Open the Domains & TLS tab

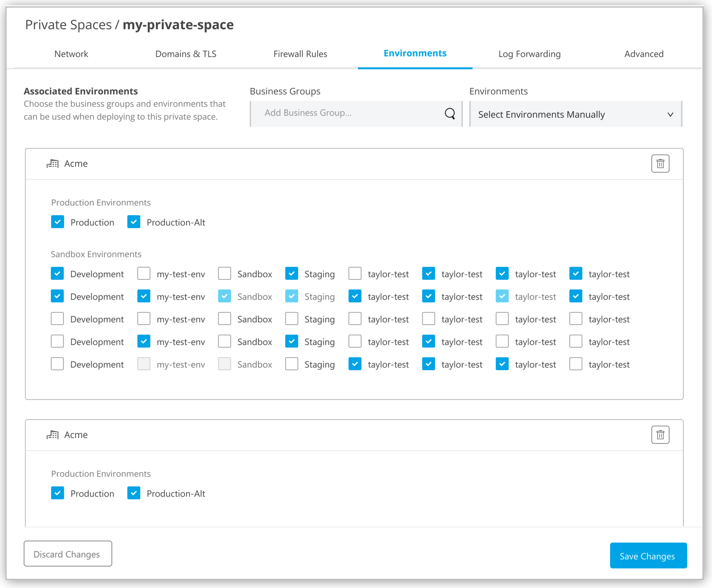coord(186,54)
